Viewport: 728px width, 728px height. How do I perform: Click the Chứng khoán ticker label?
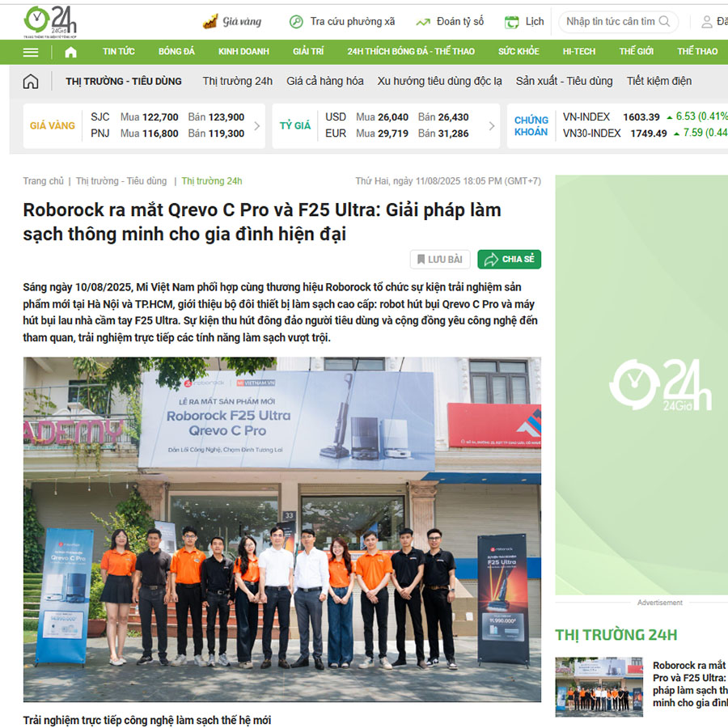pyautogui.click(x=531, y=126)
